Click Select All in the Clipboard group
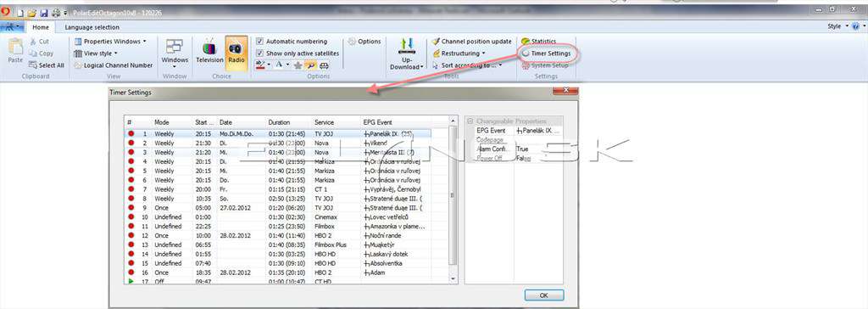 point(46,65)
